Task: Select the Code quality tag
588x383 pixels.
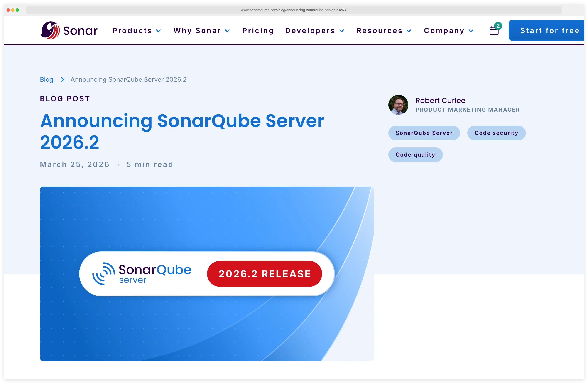Action: tap(415, 155)
